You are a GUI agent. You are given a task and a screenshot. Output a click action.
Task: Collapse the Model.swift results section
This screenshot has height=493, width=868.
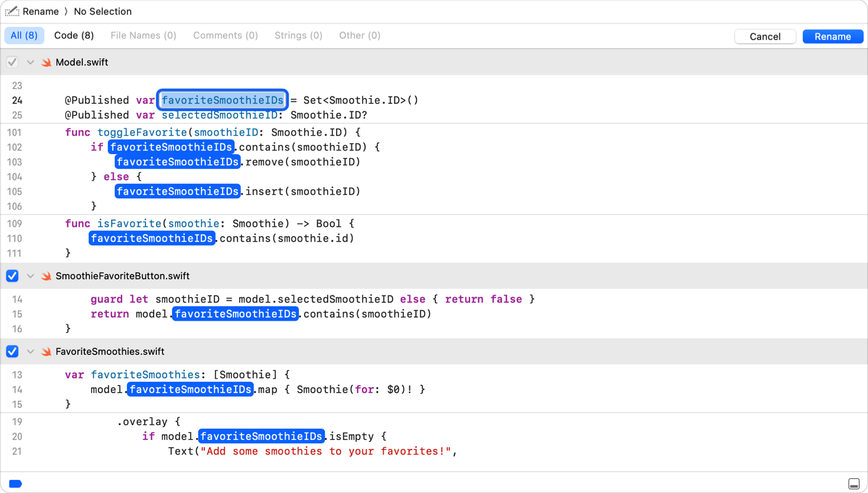pyautogui.click(x=30, y=62)
